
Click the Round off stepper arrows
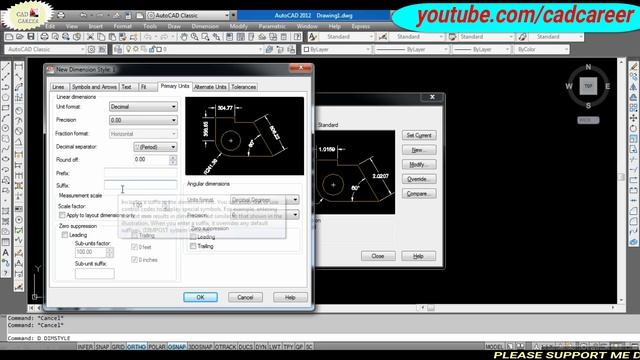click(x=173, y=160)
